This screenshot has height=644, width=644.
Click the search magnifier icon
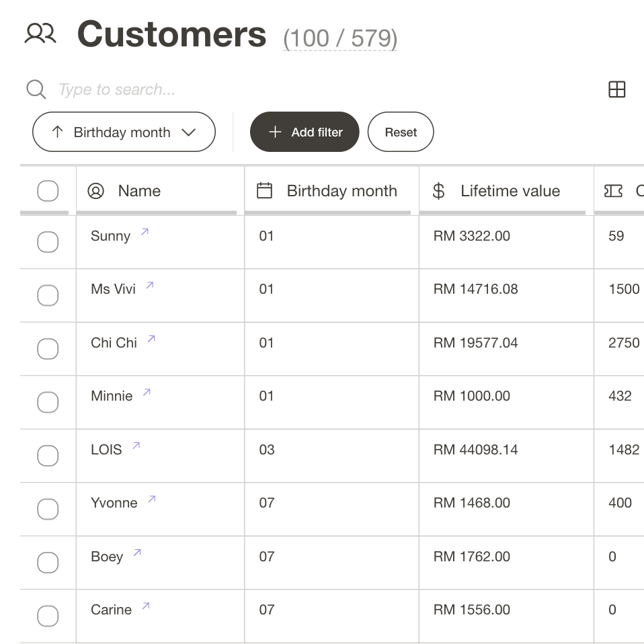tap(36, 89)
